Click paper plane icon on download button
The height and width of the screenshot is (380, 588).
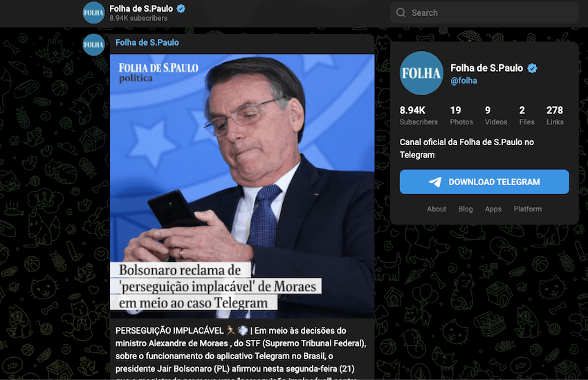click(x=435, y=182)
